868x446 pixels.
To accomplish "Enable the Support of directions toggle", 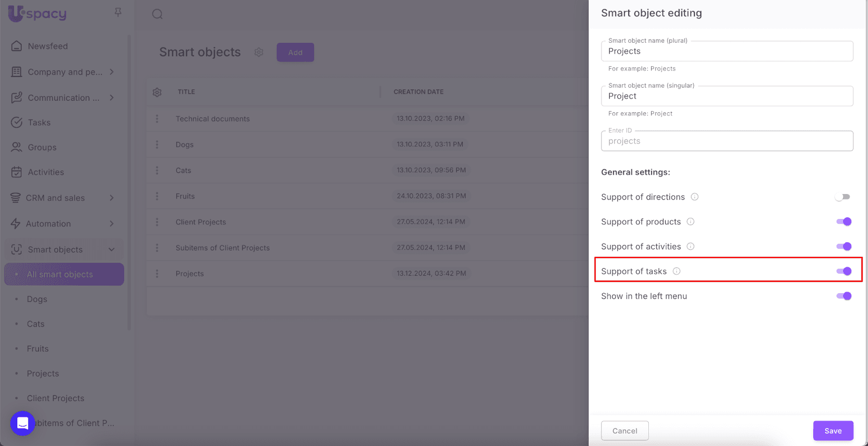I will point(843,197).
